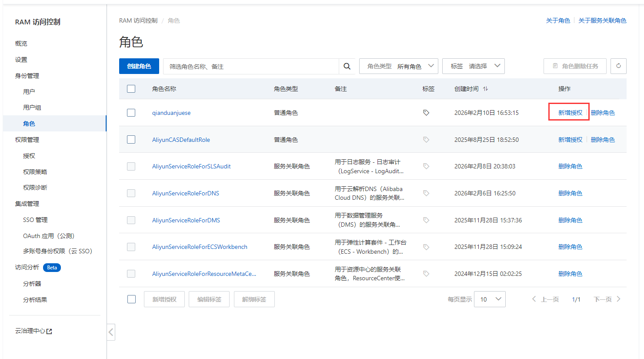Click the 编辑标签 batch button
The image size is (644, 359).
[209, 299]
